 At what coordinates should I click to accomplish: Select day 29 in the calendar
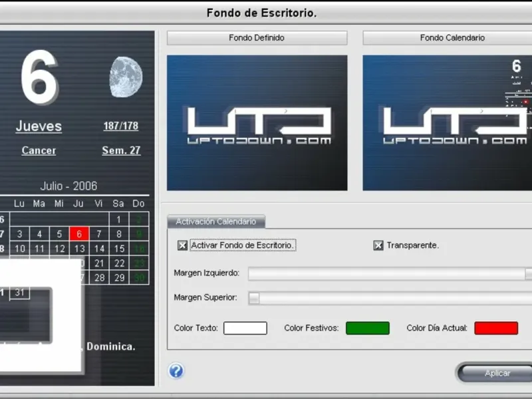(119, 277)
